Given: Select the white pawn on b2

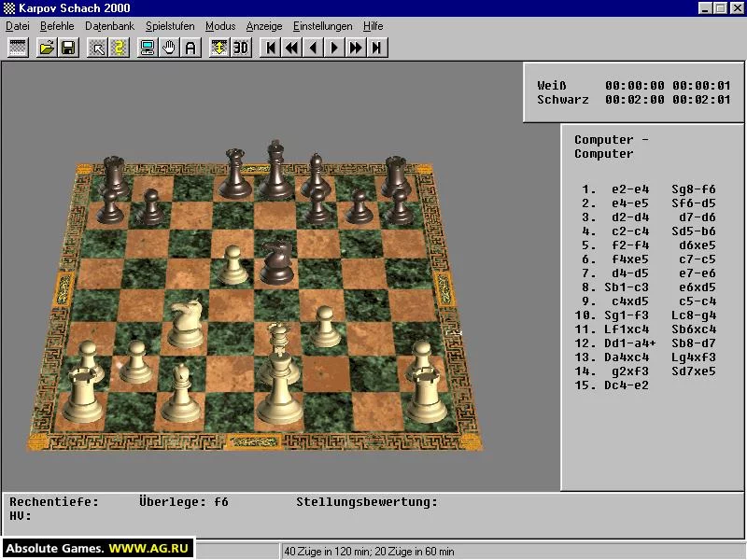Looking at the screenshot, I should (x=135, y=362).
